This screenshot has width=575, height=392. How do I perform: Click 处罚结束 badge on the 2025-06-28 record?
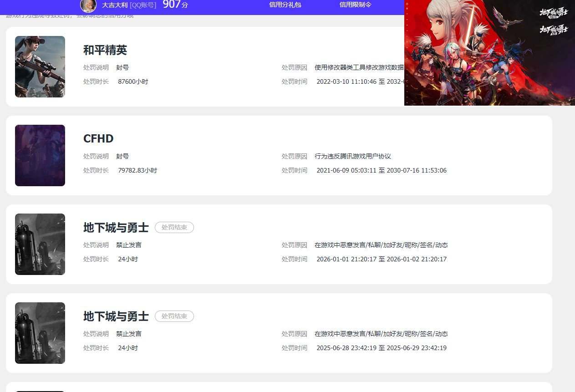174,316
